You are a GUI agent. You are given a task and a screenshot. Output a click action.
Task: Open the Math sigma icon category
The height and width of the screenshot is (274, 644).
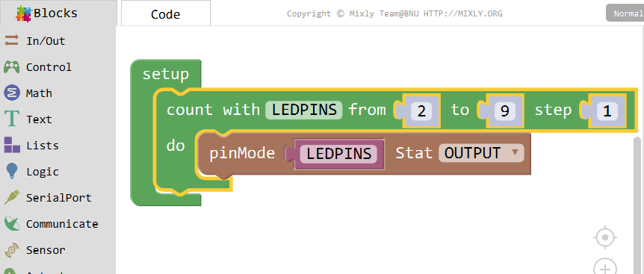[11, 93]
